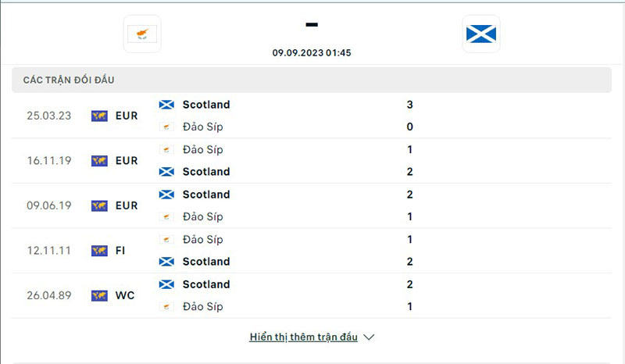625x364 pixels.
Task: Click the match date 09.09.2023 01:45
Action: 312,52
